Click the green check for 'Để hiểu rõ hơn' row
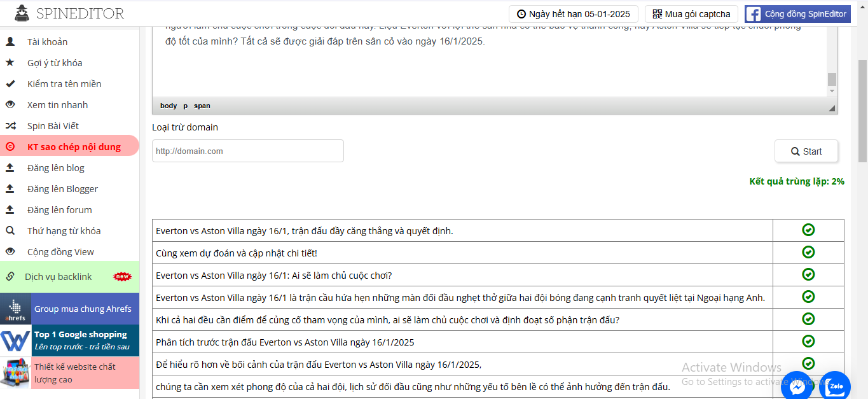Image resolution: width=868 pixels, height=399 pixels. [808, 363]
